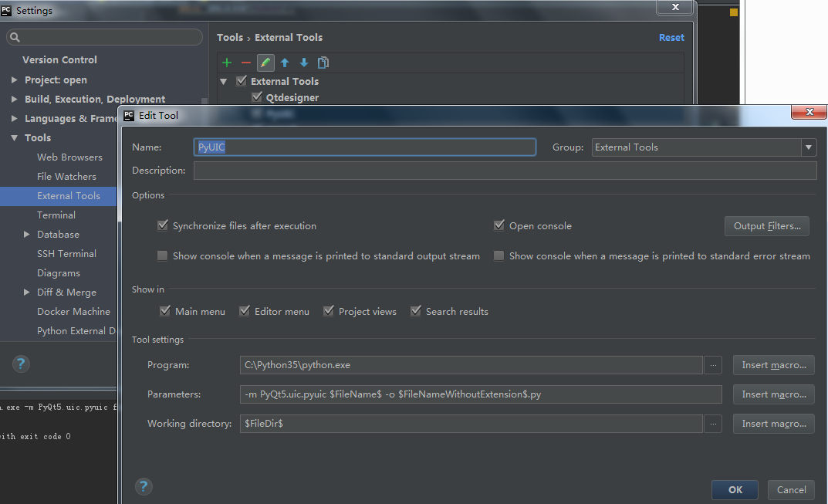
Task: Click the PyCharm icon in Settings title bar
Action: click(6, 11)
